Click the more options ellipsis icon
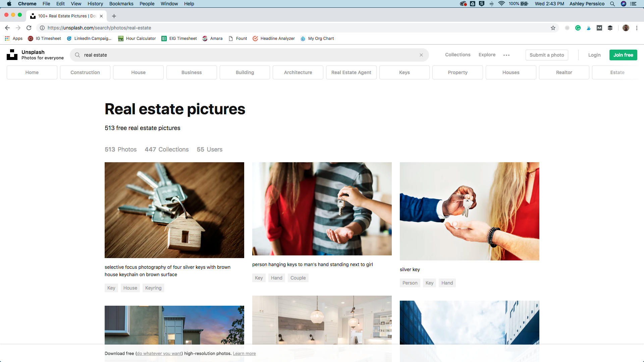The width and height of the screenshot is (644, 362). pos(506,55)
